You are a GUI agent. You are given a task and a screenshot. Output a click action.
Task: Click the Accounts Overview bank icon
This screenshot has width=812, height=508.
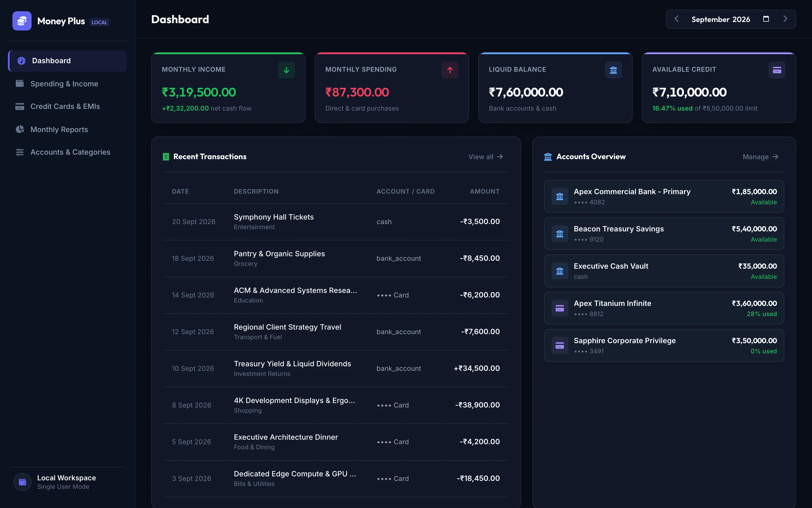(x=548, y=157)
